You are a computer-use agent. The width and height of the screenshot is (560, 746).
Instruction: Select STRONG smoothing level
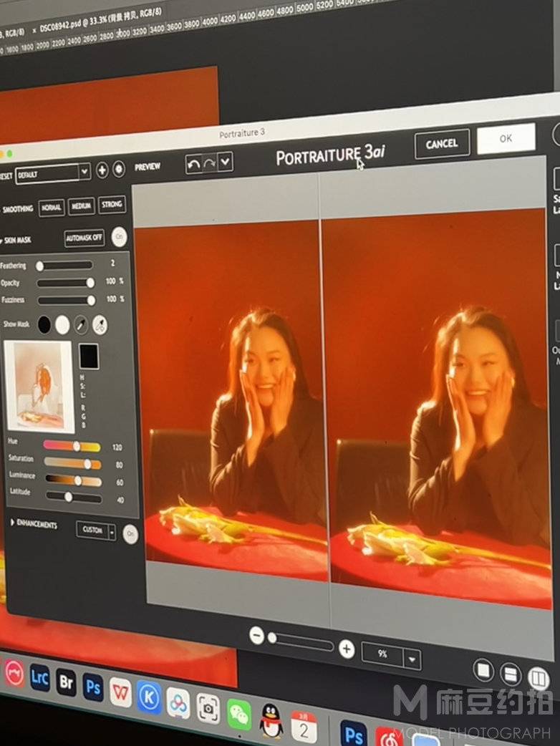pos(112,205)
